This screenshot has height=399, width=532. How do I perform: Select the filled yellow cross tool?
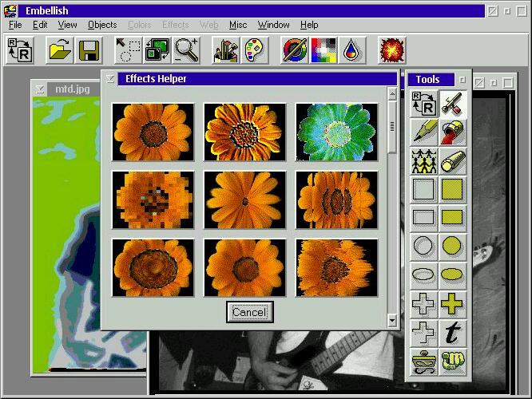point(453,304)
